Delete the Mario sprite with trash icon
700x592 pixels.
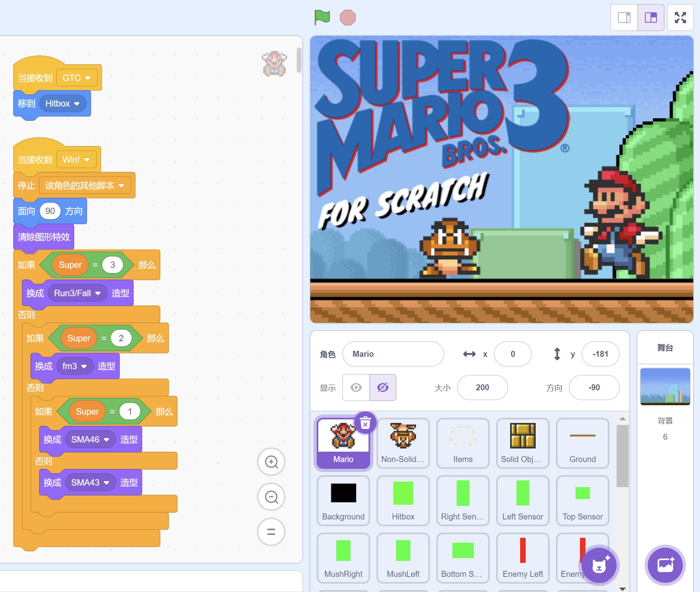click(365, 423)
